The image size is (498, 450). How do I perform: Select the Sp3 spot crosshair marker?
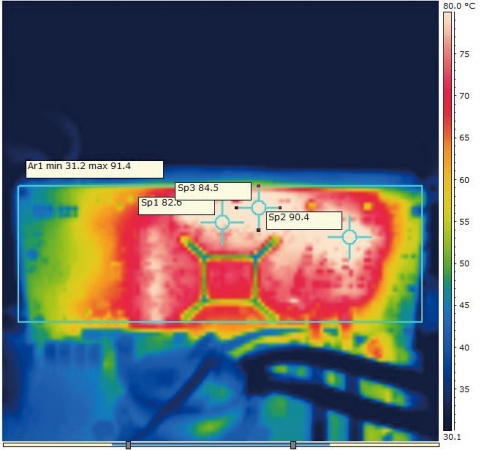(258, 208)
